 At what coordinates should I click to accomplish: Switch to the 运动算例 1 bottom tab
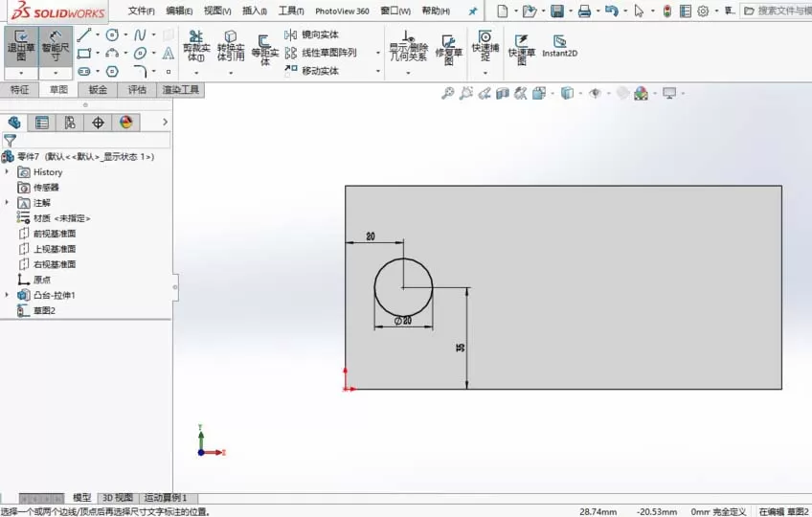[x=166, y=498]
